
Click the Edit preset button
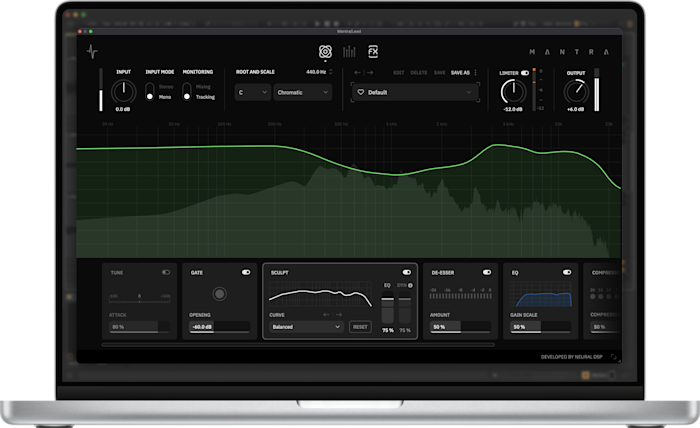click(x=399, y=72)
